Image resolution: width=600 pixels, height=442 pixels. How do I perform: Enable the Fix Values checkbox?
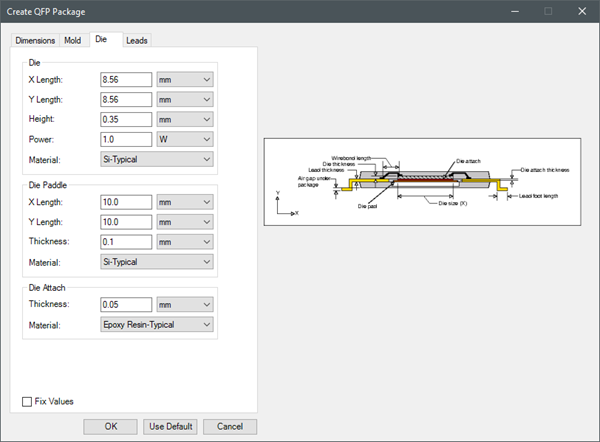click(27, 402)
